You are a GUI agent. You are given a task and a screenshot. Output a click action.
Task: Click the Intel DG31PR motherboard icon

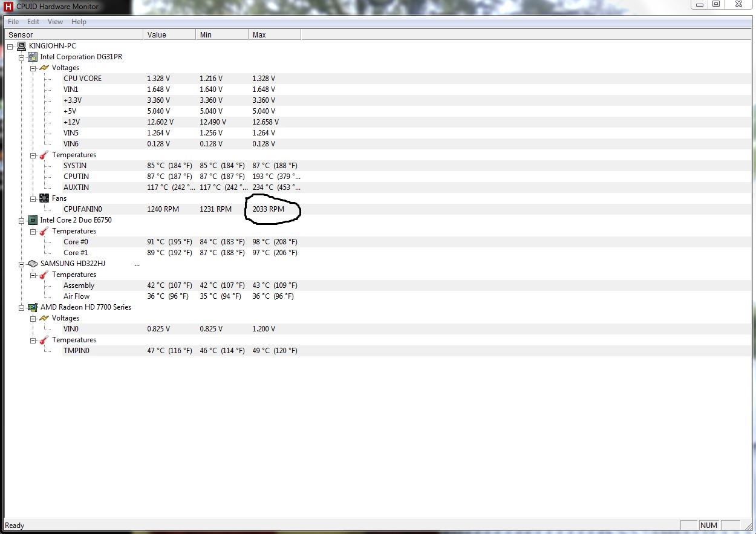[x=33, y=57]
